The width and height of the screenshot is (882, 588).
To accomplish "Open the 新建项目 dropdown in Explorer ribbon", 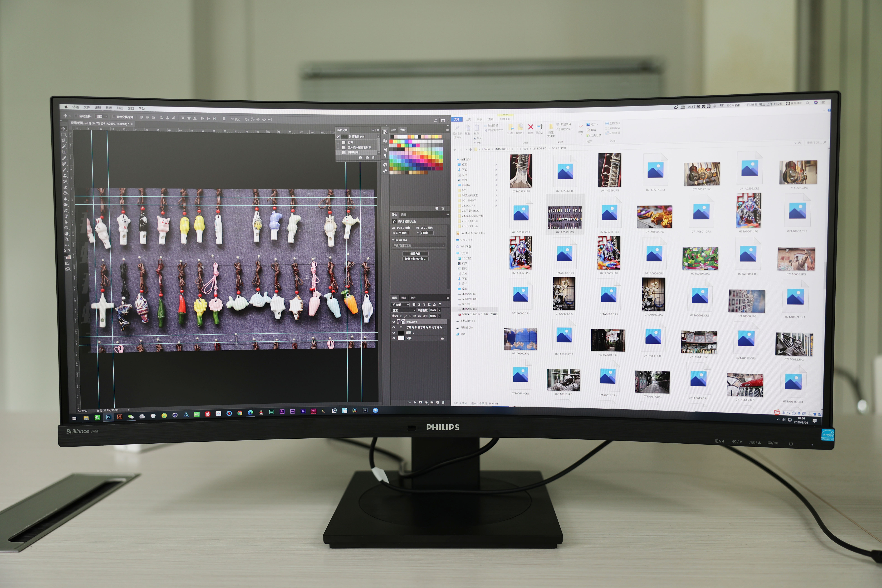I will 565,124.
